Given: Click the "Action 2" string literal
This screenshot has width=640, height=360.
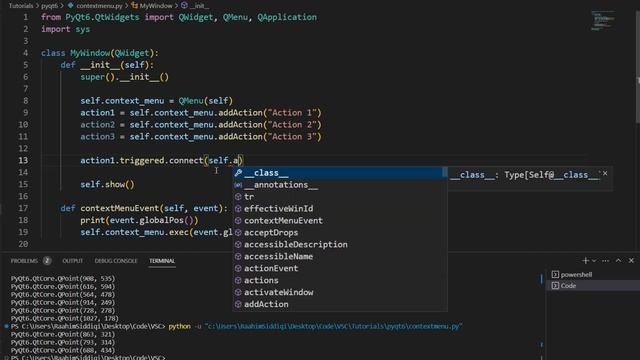Looking at the screenshot, I should (292, 125).
